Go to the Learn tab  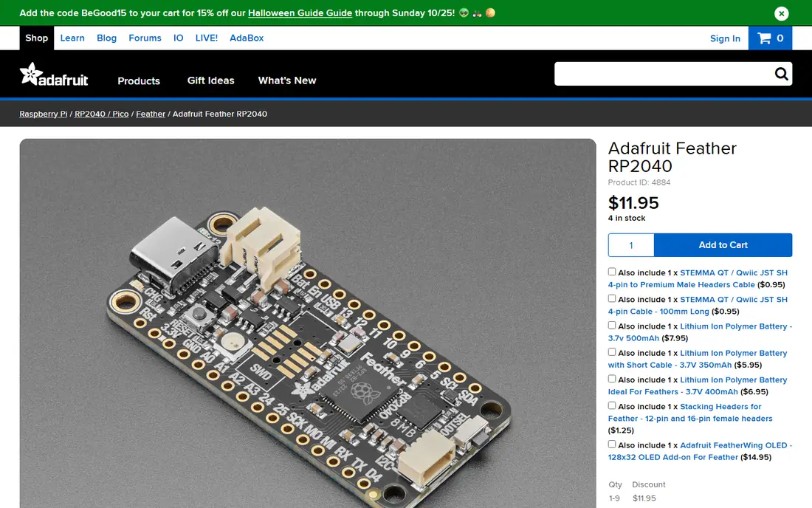coord(72,38)
